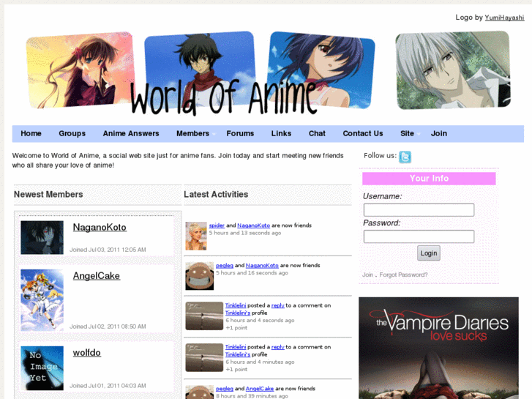Go to Anime Answers section
Screen dimensions: 532x399
pyautogui.click(x=131, y=133)
